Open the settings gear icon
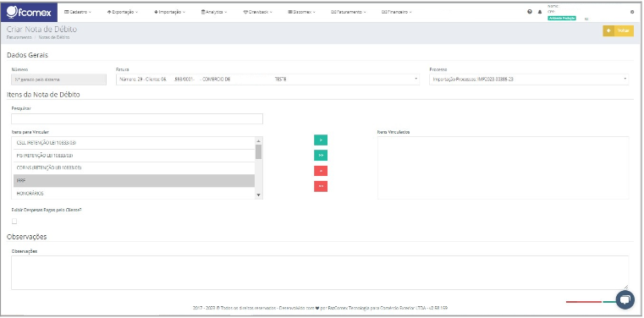This screenshot has height=318, width=644. pos(632,12)
